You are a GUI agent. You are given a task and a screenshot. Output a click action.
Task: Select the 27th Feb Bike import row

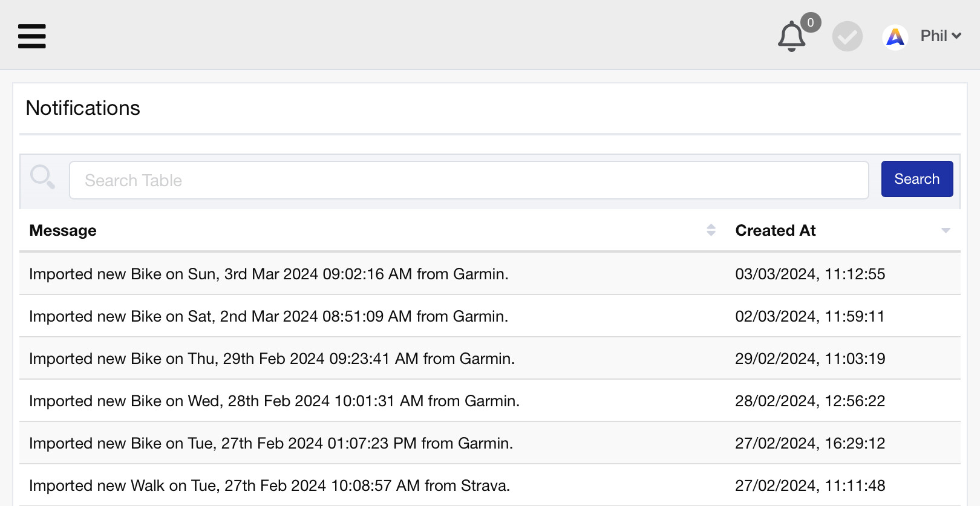point(271,443)
